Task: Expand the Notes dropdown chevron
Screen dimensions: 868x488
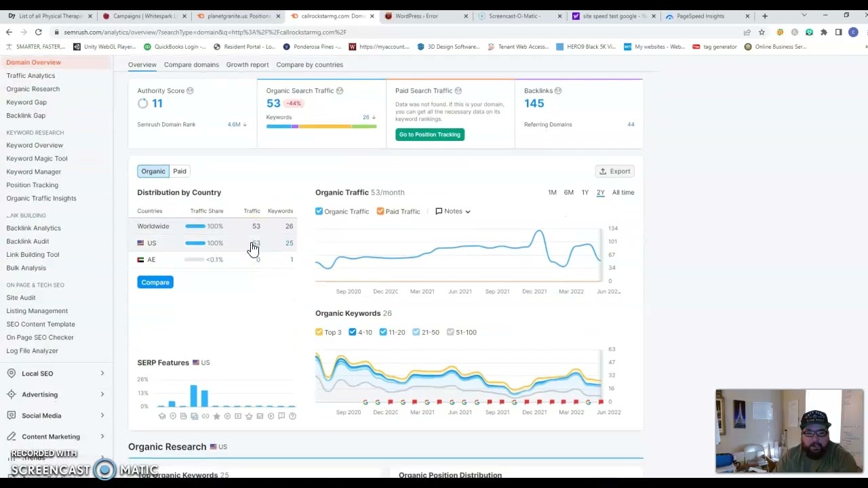Action: click(467, 211)
